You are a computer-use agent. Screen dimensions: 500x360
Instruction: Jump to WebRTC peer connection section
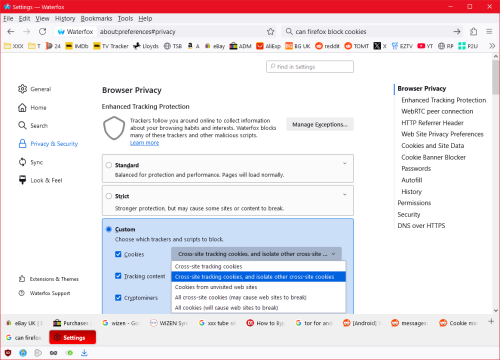437,111
